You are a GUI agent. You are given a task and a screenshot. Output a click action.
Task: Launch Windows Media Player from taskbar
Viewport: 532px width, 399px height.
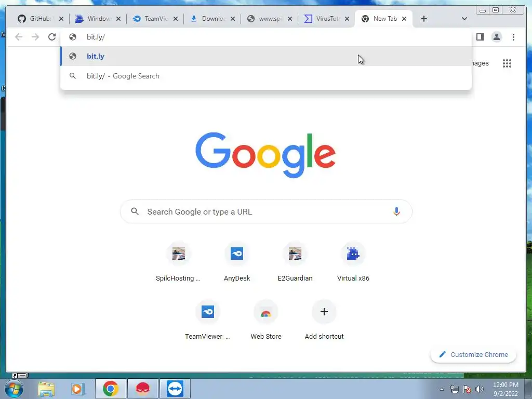(78, 389)
